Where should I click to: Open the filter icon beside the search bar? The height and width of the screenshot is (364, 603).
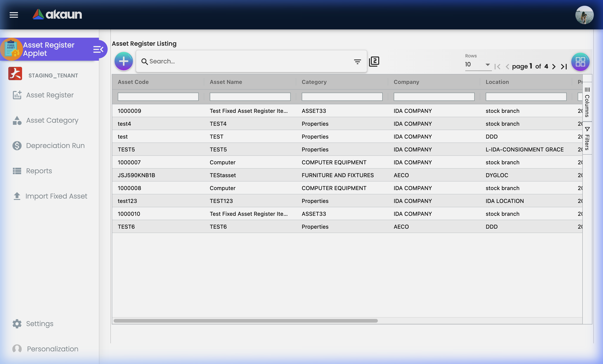(357, 61)
